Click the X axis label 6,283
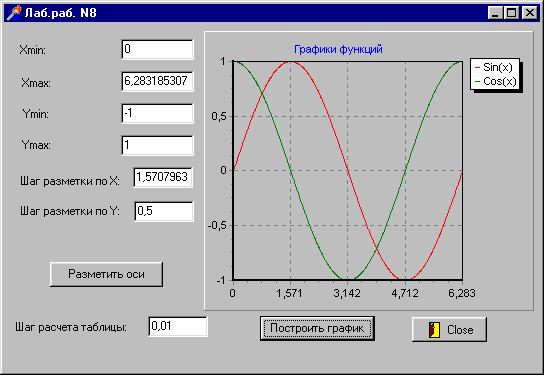 pos(462,293)
